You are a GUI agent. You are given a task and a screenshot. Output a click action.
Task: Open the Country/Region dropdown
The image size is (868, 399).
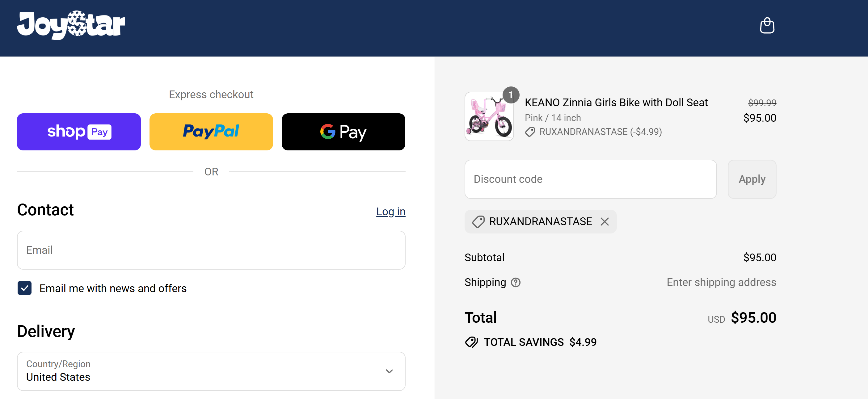pyautogui.click(x=211, y=372)
